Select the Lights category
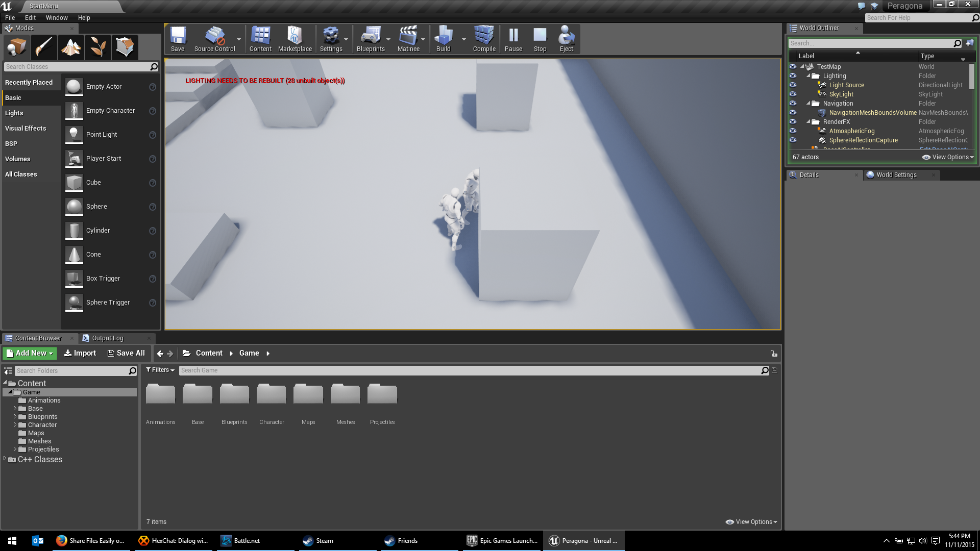Image resolution: width=980 pixels, height=551 pixels. 14,113
